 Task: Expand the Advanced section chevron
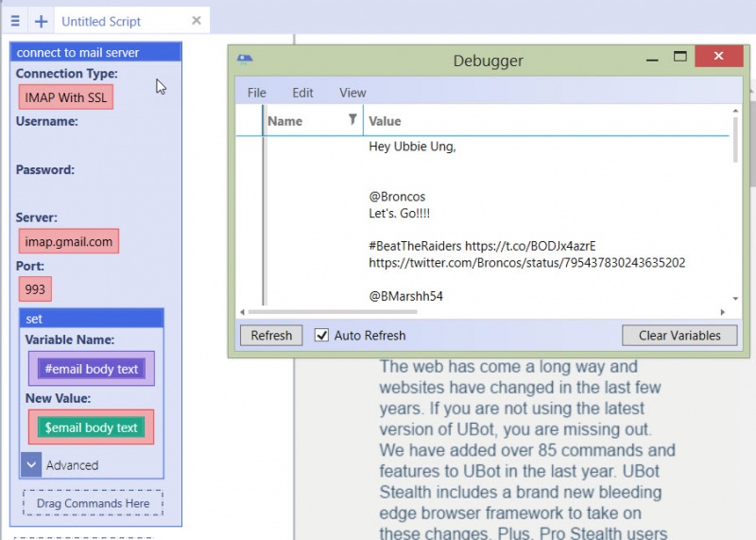coord(31,464)
